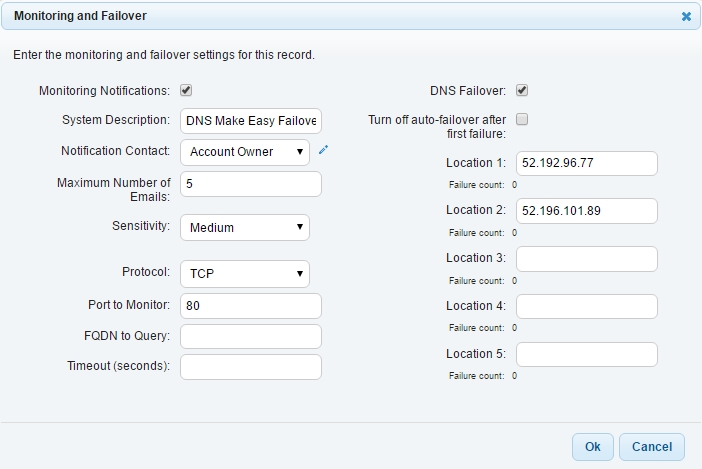Click the Cancel button

coord(651,447)
